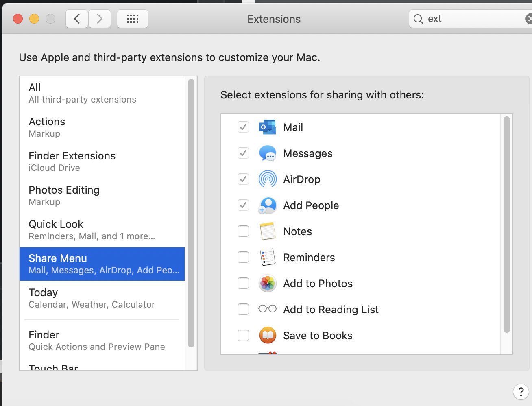Click the 'Messages' extension label
Screen dimensions: 532x406
pos(308,153)
